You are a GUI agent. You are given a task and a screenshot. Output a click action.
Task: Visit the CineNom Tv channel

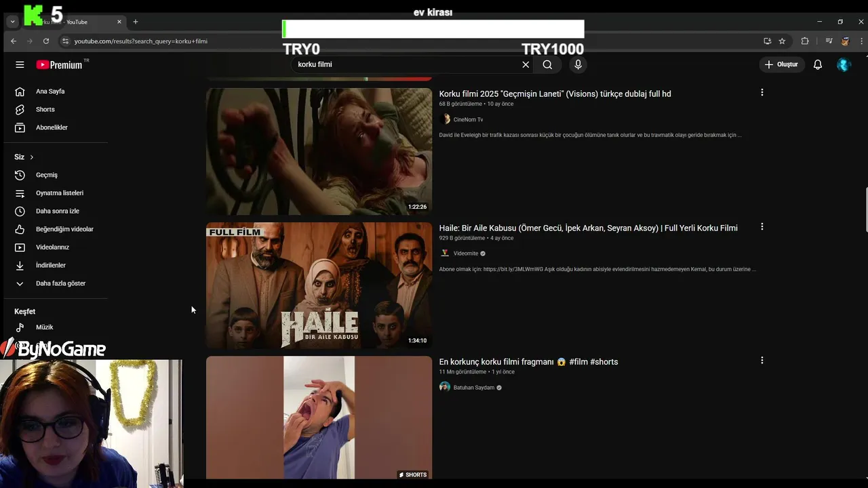tap(468, 119)
